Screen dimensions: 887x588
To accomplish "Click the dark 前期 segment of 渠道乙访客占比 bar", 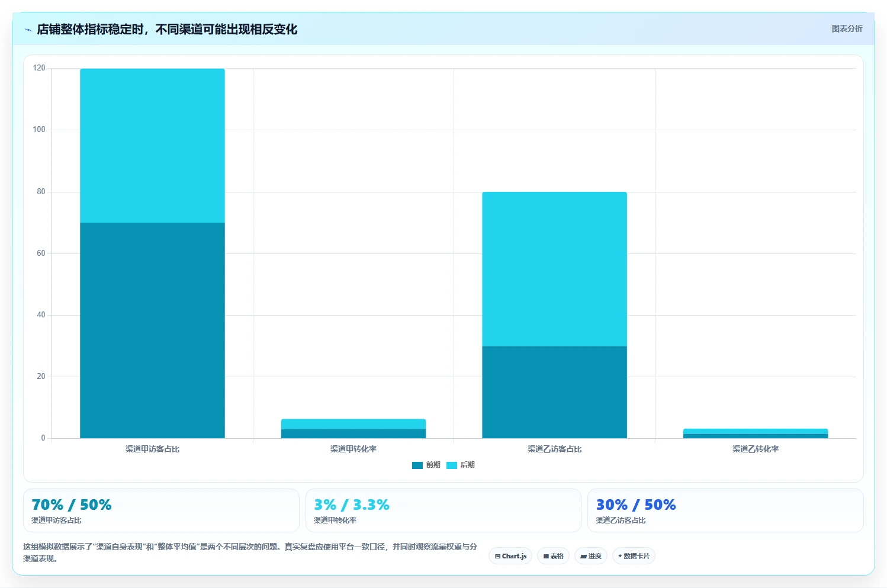I will pos(554,392).
